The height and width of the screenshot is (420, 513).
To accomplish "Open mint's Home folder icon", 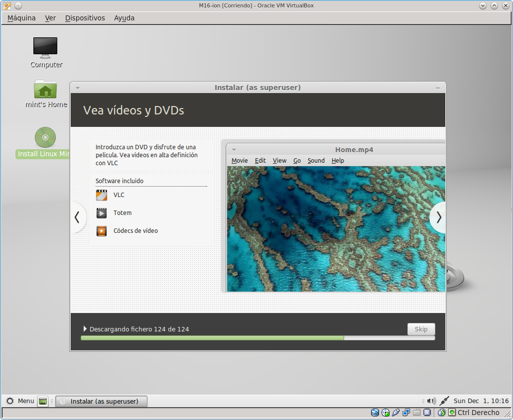I will (45, 90).
